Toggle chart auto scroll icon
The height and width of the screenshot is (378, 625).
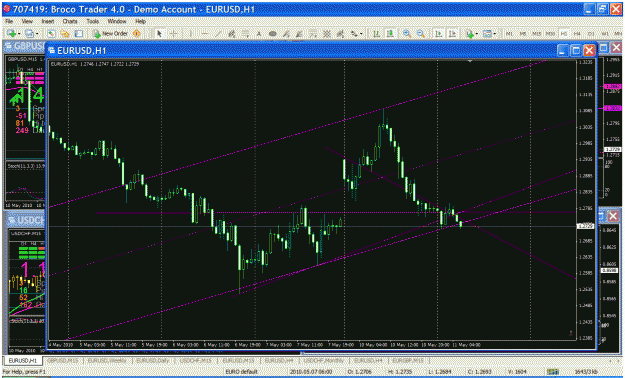coord(438,33)
